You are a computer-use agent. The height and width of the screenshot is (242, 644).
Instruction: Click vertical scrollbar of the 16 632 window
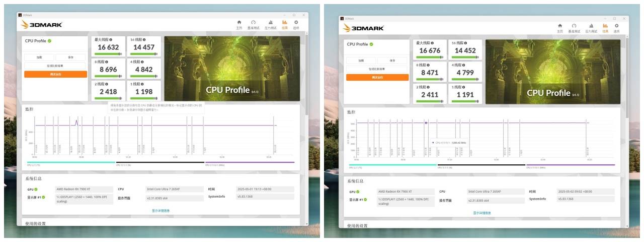point(306,76)
